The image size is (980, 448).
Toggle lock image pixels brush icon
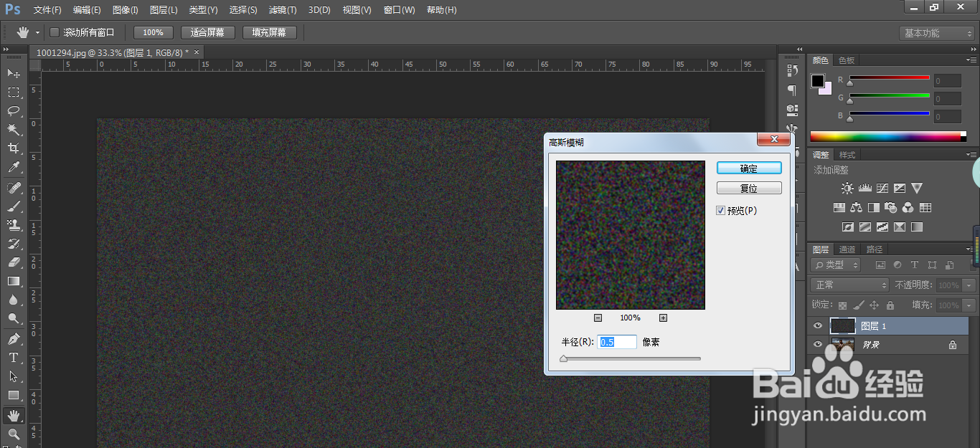(859, 305)
